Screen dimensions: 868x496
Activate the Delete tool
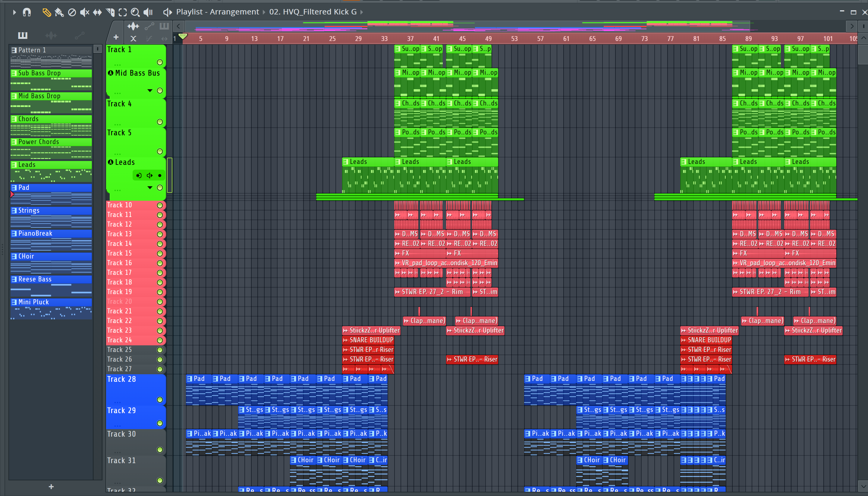(x=72, y=13)
